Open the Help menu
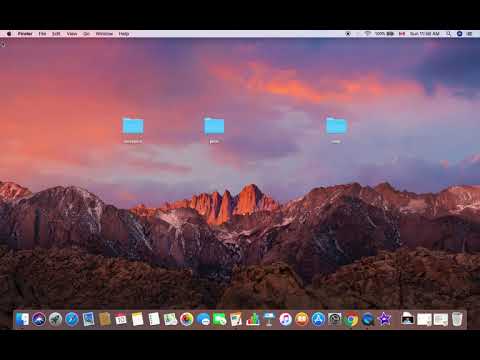Image resolution: width=480 pixels, height=360 pixels. 124,34
